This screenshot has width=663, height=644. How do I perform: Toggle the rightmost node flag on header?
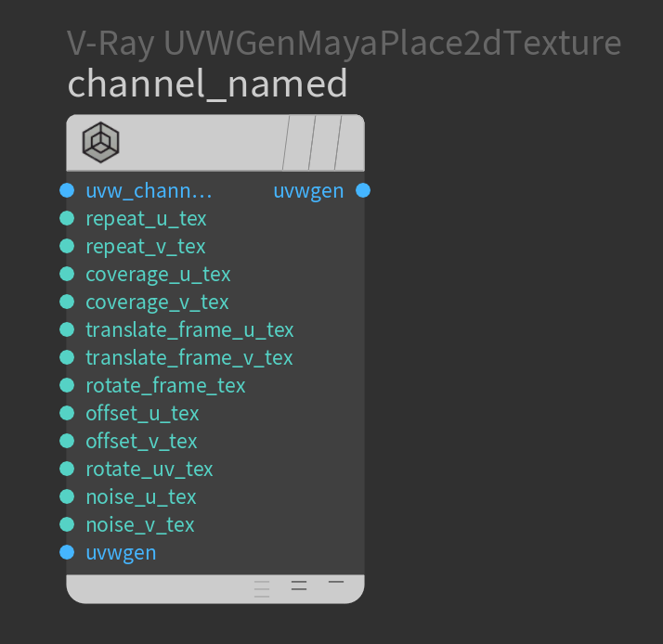tap(350, 142)
